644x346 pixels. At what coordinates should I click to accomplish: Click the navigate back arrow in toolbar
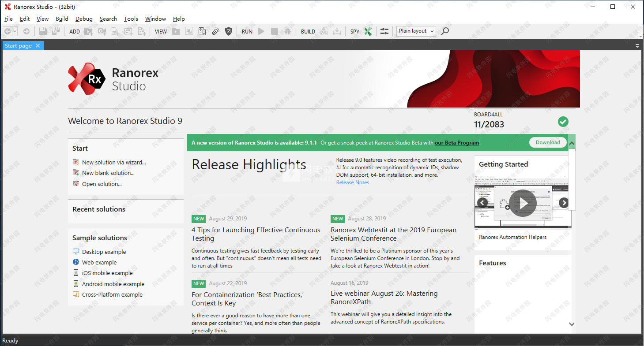coord(7,31)
